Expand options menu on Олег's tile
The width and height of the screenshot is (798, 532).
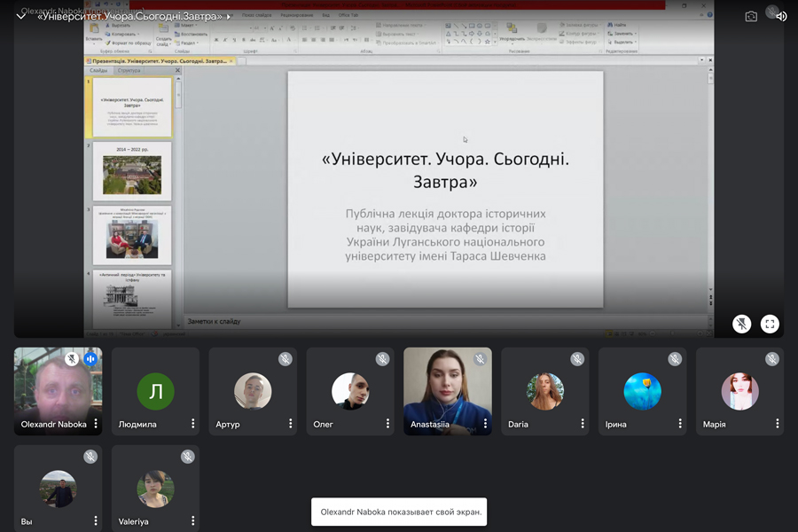387,424
